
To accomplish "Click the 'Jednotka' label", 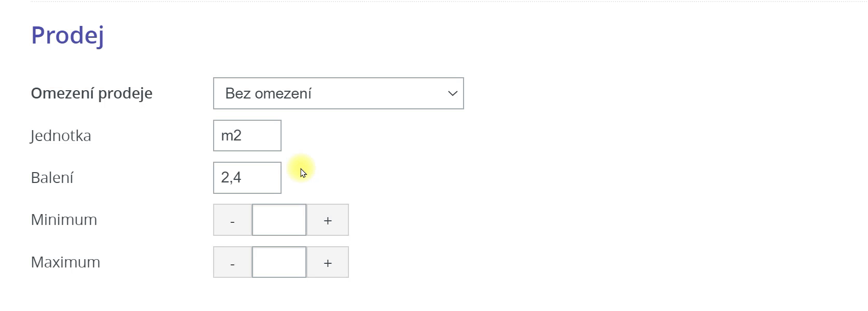I will pyautogui.click(x=61, y=136).
